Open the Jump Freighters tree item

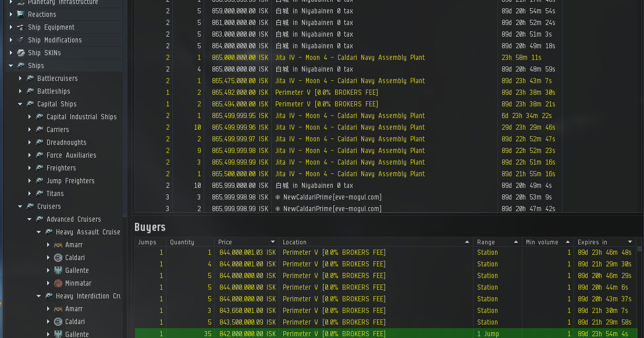(70, 180)
